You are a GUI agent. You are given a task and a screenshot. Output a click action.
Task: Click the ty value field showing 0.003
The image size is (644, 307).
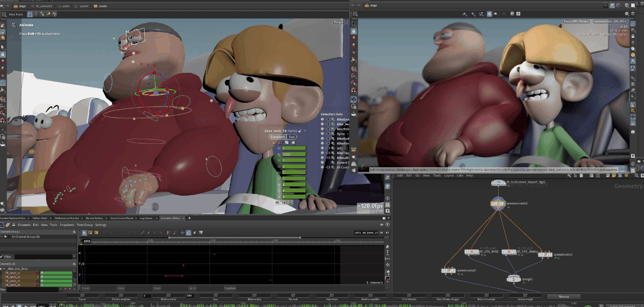click(293, 154)
